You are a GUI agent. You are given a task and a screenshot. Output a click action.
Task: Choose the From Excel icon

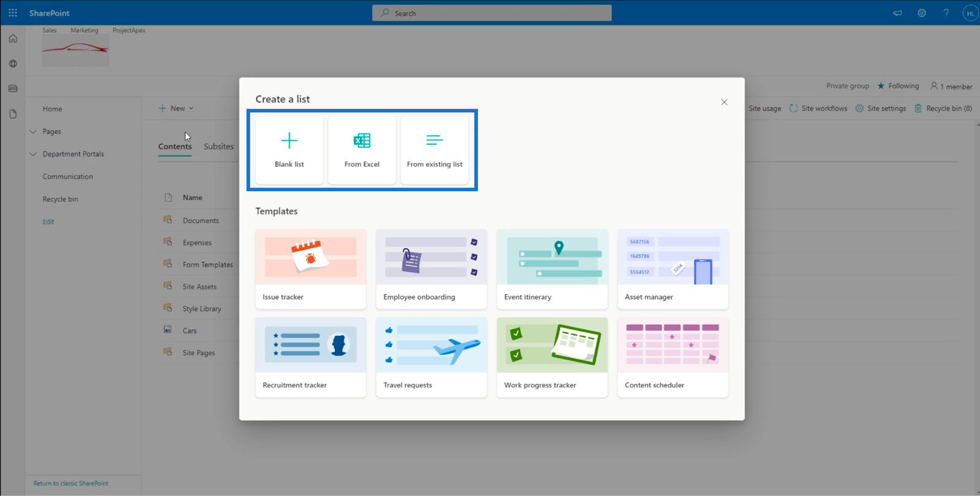362,140
